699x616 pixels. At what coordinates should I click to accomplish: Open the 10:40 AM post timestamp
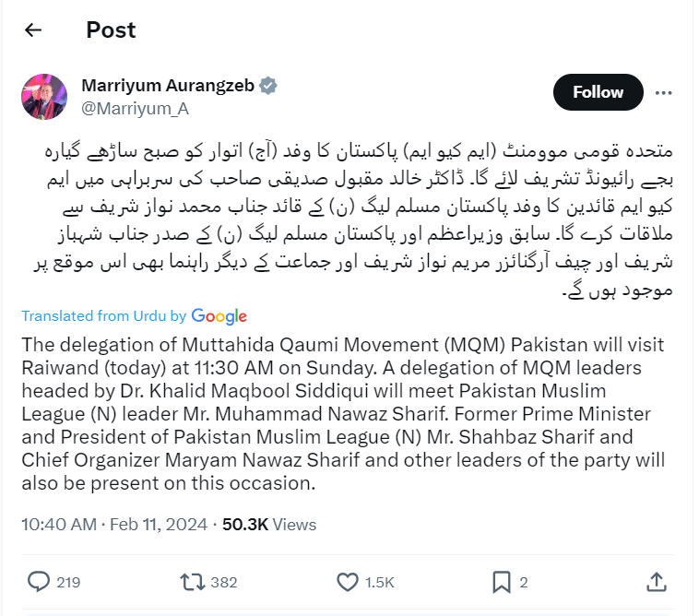pos(59,525)
